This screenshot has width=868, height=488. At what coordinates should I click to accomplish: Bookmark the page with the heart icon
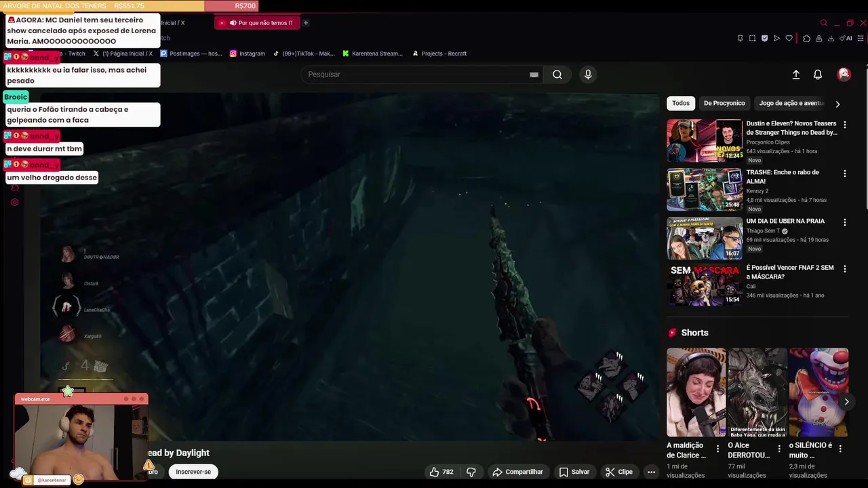(789, 39)
